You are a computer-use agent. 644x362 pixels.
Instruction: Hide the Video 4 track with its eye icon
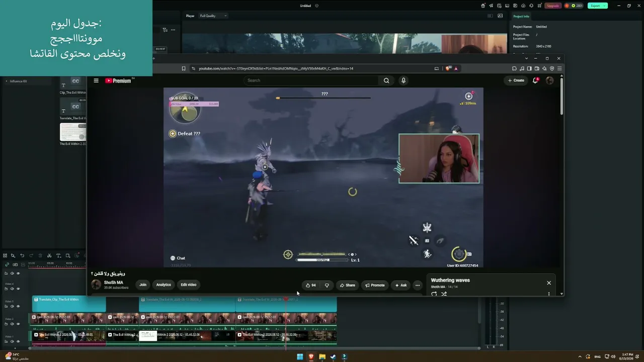click(18, 289)
